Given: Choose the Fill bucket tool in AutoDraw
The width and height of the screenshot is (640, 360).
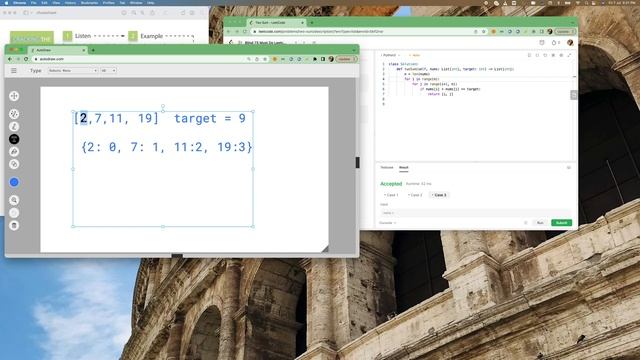Looking at the screenshot, I should [14, 152].
